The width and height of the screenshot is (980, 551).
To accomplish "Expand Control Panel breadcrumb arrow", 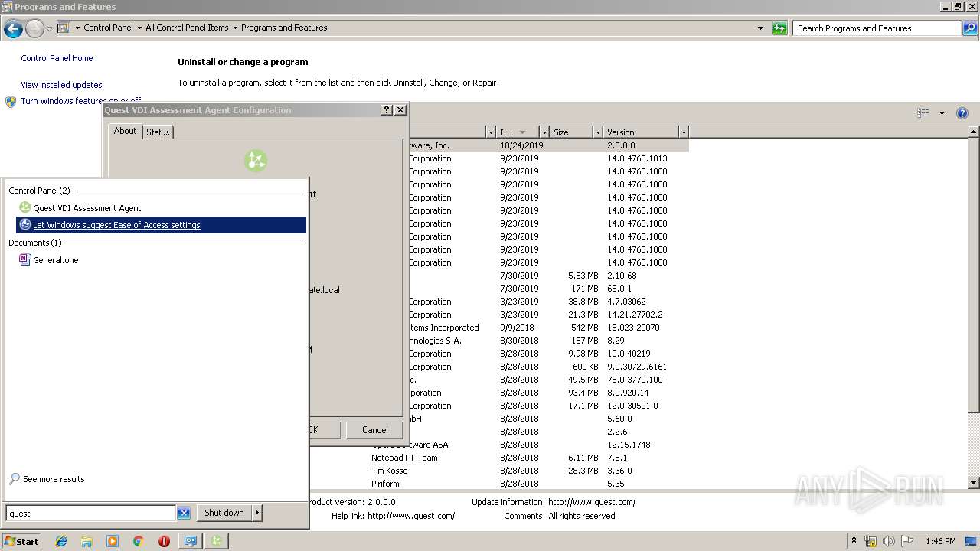I will [x=140, y=28].
